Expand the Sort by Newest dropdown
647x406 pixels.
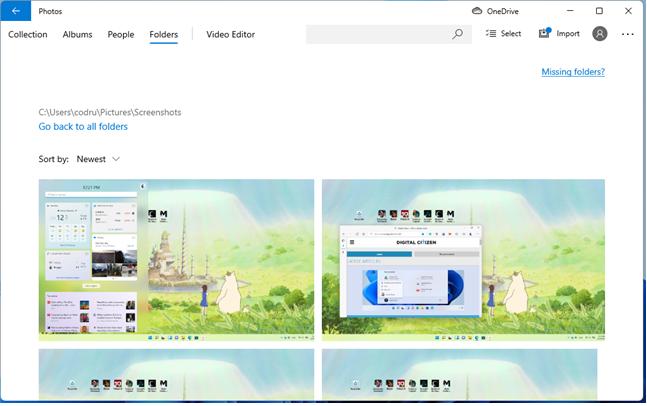98,159
